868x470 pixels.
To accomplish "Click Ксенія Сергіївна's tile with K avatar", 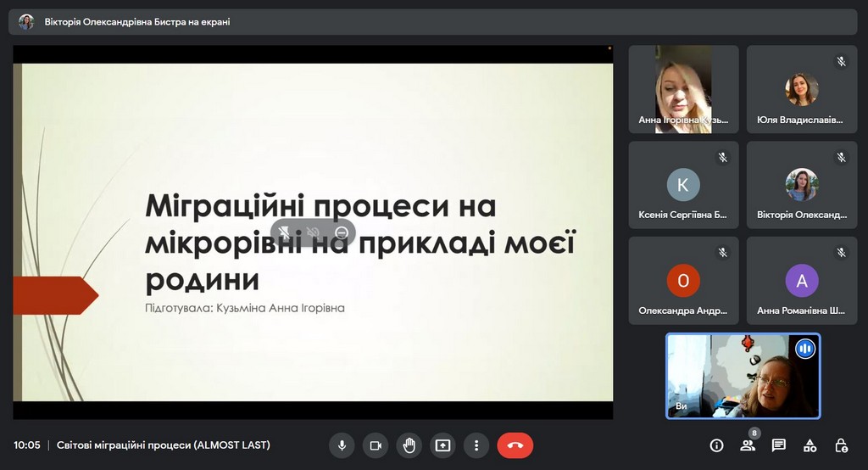I will pos(683,185).
